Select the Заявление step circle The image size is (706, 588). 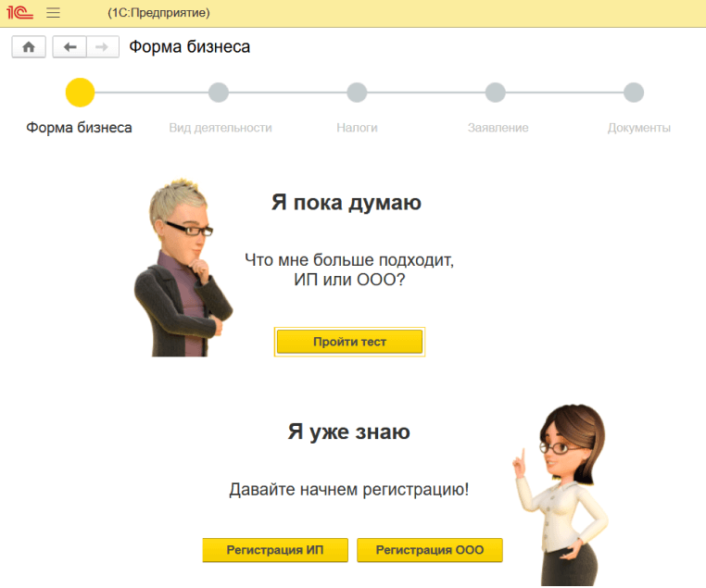pyautogui.click(x=496, y=93)
